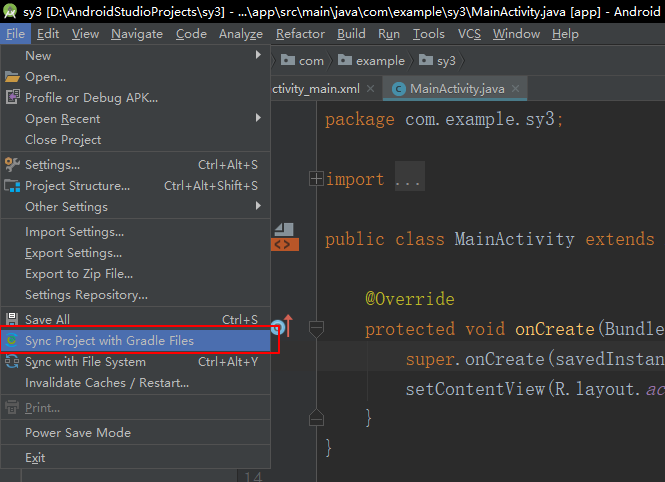Choose Export Settings
The width and height of the screenshot is (665, 482).
pyautogui.click(x=135, y=253)
